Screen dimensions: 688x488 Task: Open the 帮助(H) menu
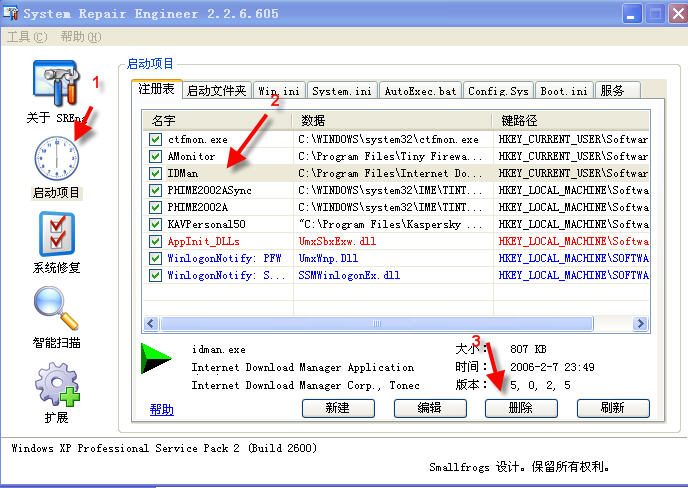click(x=81, y=37)
